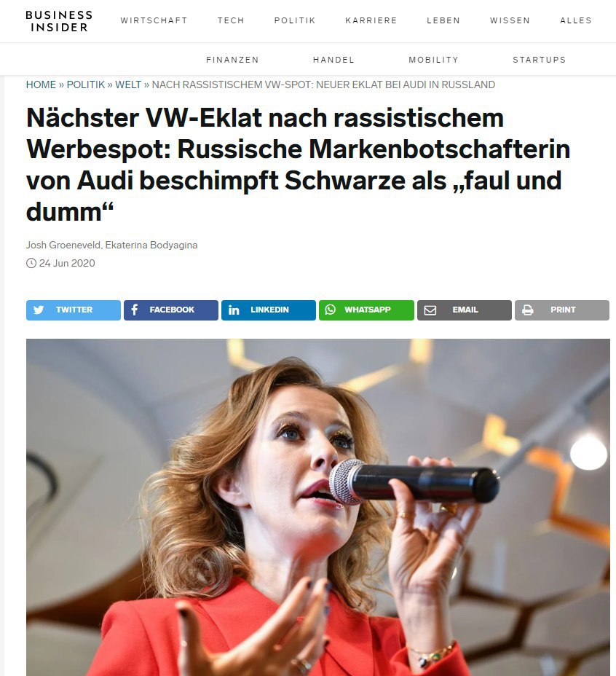
Task: Open the article photo of woman with microphone
Action: (x=318, y=507)
